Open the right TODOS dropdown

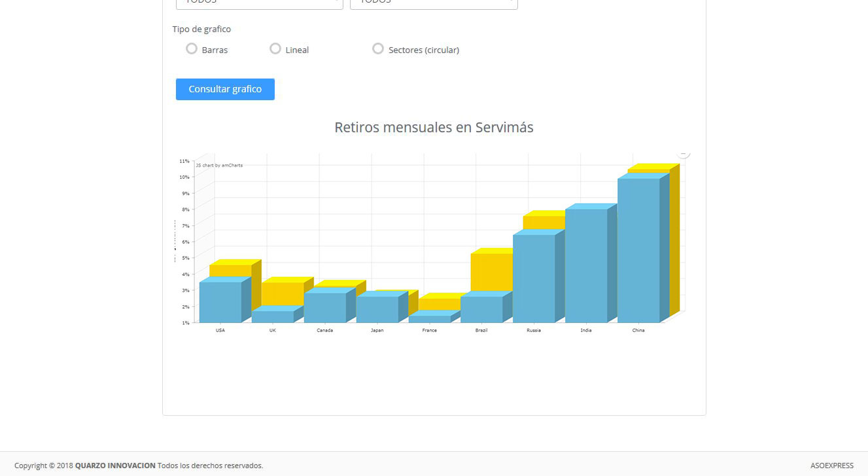click(x=434, y=3)
